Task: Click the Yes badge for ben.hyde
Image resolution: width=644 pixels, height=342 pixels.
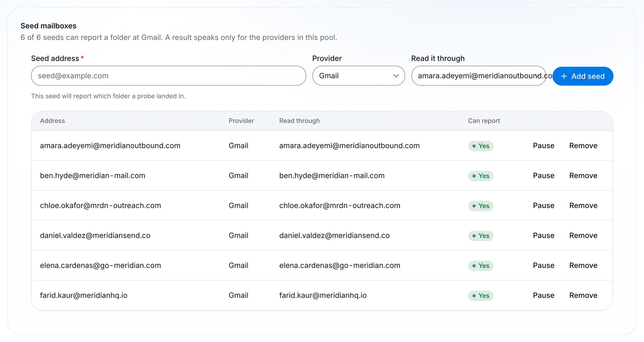Action: (480, 176)
